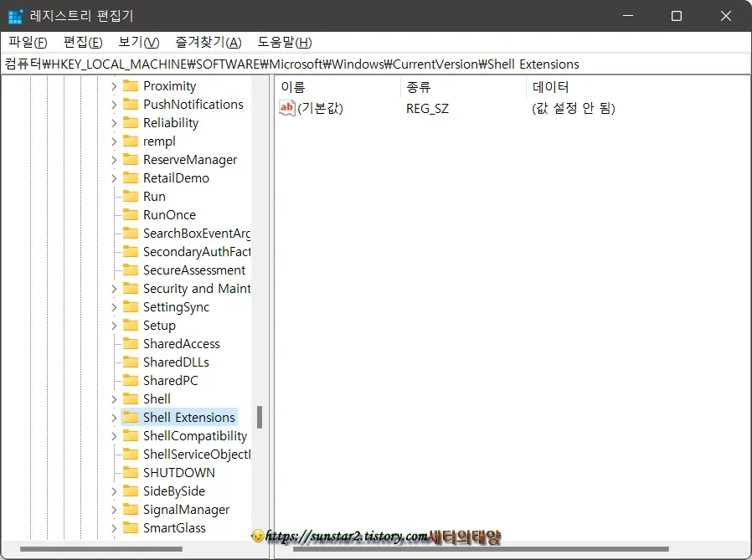Click the RunOnce folder icon
752x560 pixels.
[132, 214]
